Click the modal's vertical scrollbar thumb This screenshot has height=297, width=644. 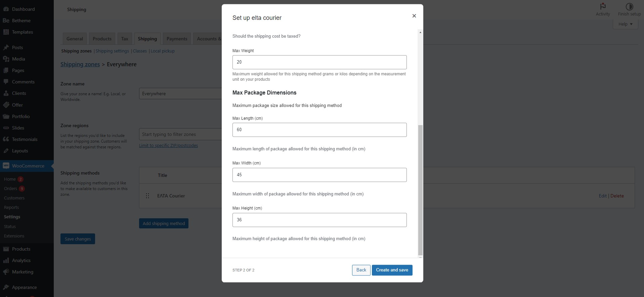pyautogui.click(x=420, y=190)
